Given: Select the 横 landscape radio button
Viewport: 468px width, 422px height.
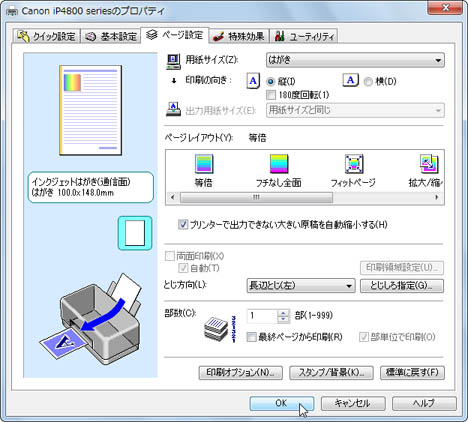Looking at the screenshot, I should (368, 82).
